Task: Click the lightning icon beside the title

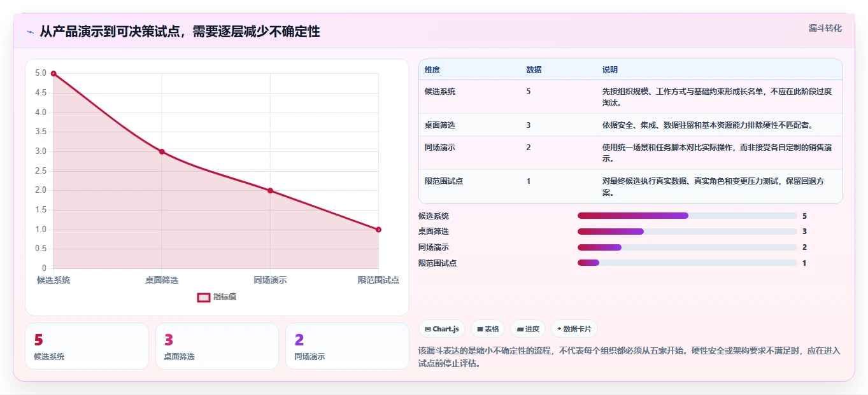Action: (x=31, y=32)
